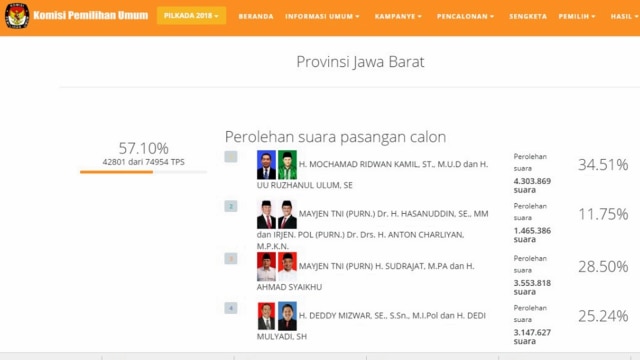This screenshot has width=640, height=360.
Task: Open Anton Charliyan's candidate photo
Action: click(287, 214)
